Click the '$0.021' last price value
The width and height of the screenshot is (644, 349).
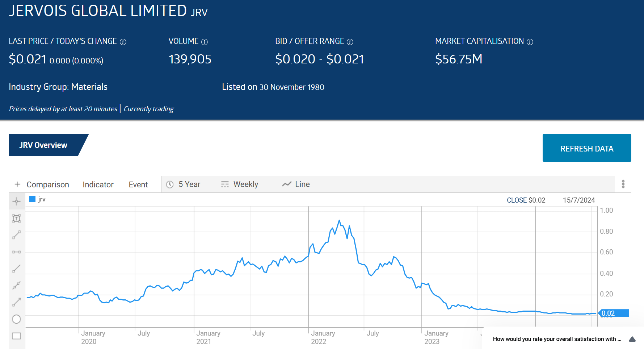point(28,59)
